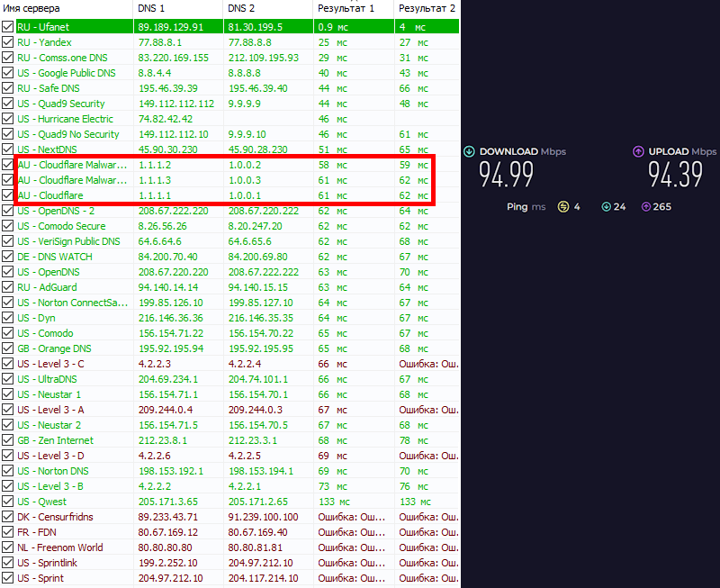Click the upload latency icon next to 265
This screenshot has width=720, height=588.
pos(646,207)
